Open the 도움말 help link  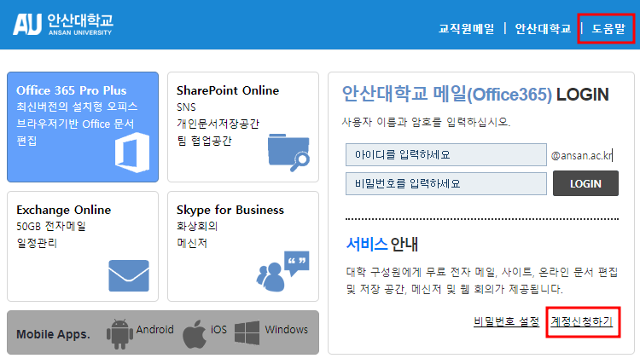pyautogui.click(x=608, y=28)
